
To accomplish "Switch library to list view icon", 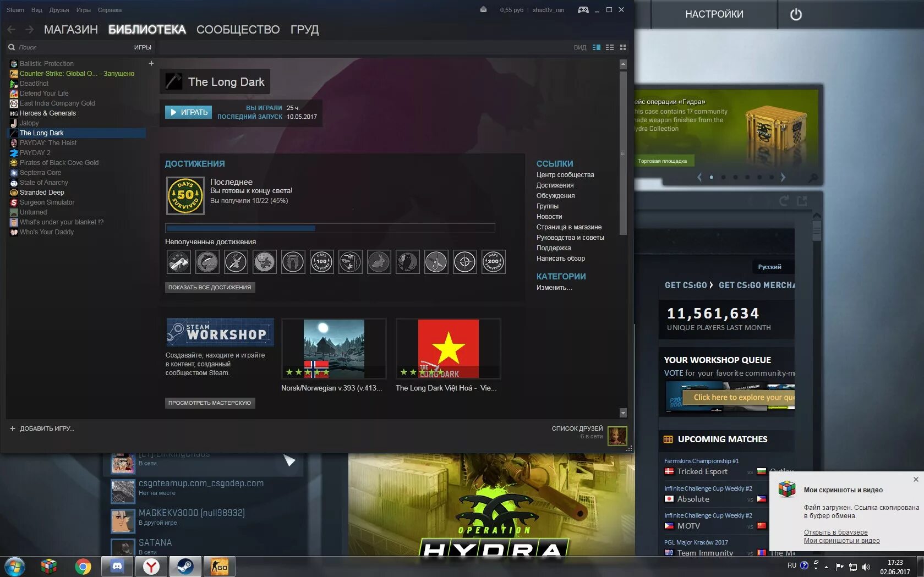I will (x=610, y=47).
